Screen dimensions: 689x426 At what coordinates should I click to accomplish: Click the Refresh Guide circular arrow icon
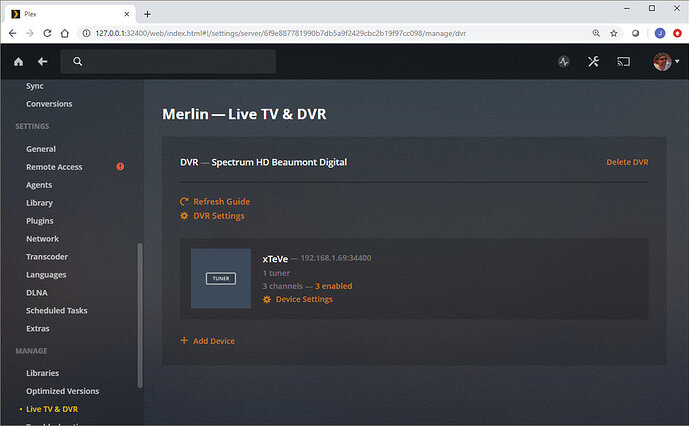(184, 201)
